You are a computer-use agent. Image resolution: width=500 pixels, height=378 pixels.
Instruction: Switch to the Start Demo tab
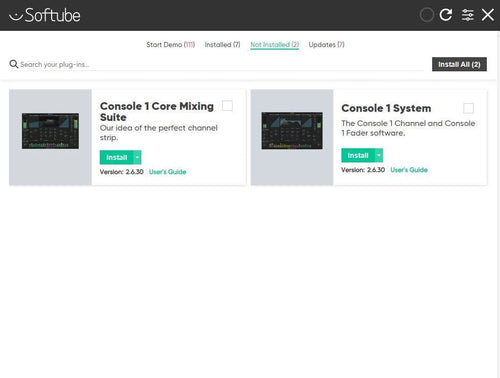(170, 45)
